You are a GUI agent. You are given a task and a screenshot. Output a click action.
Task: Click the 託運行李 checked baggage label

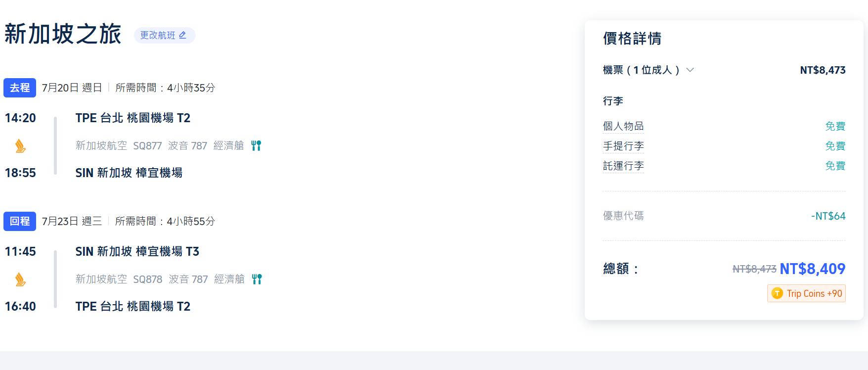tap(623, 166)
